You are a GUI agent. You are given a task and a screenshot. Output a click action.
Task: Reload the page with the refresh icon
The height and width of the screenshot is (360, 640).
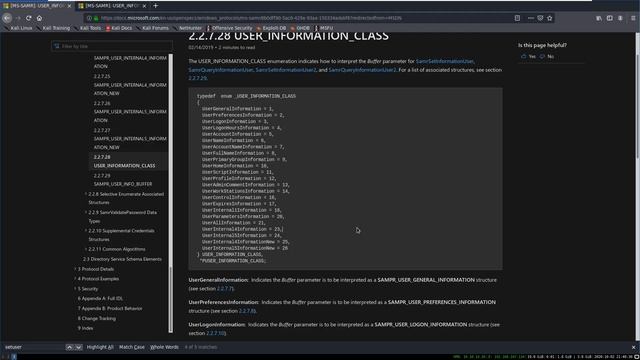29,18
